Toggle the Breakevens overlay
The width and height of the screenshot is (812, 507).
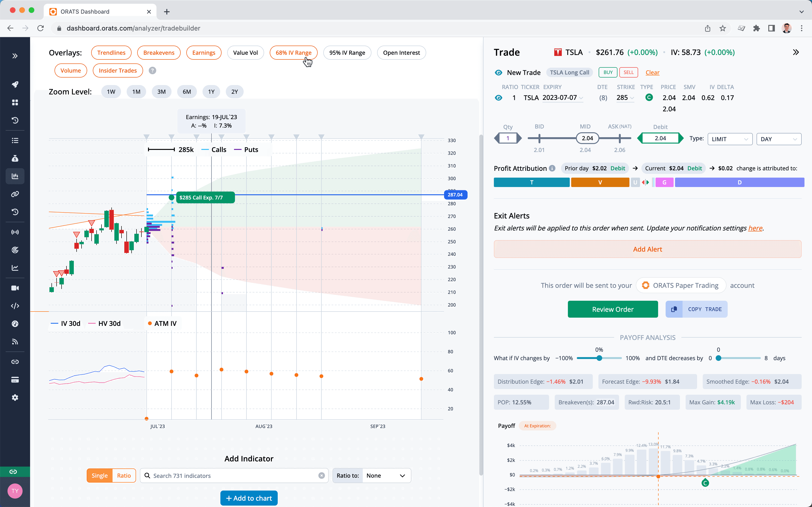[x=159, y=53]
